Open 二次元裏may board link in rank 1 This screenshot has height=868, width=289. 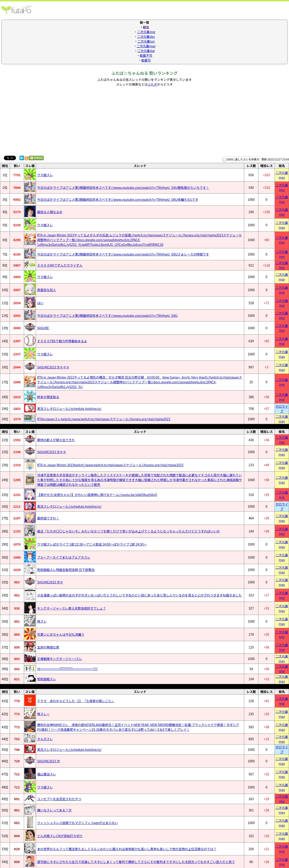click(x=282, y=175)
